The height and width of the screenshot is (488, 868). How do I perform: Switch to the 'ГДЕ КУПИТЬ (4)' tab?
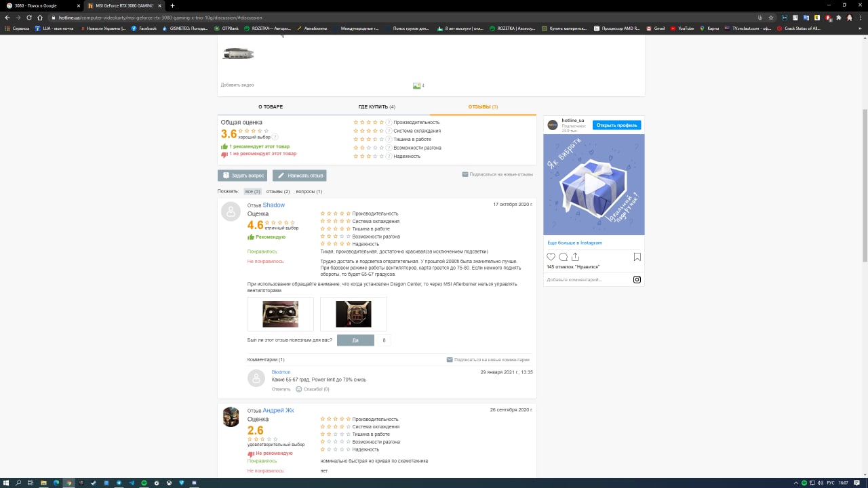[376, 107]
